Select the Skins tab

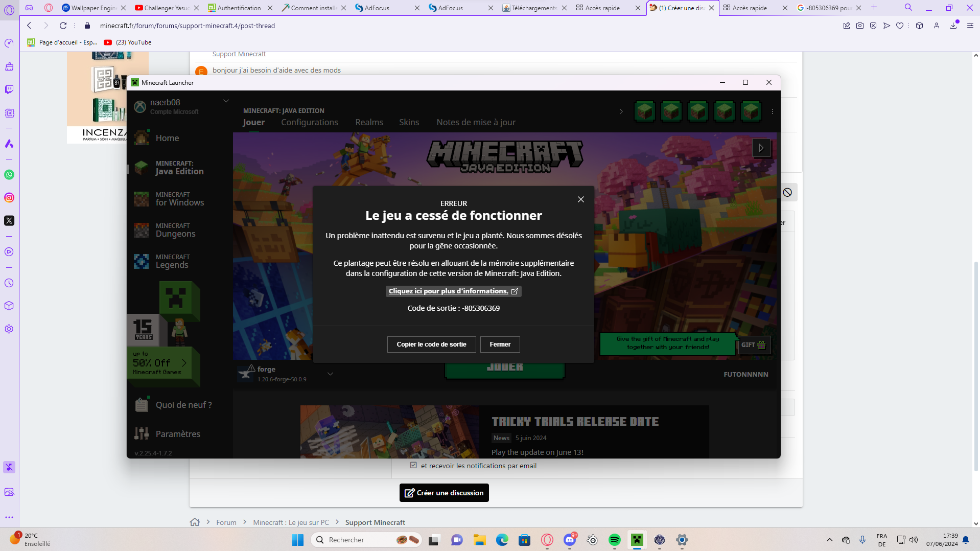(x=409, y=122)
